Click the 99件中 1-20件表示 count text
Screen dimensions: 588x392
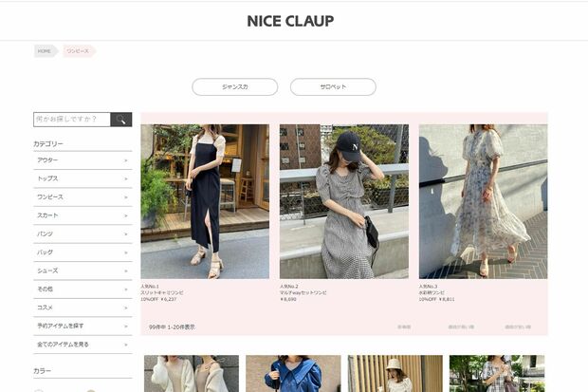tap(172, 327)
